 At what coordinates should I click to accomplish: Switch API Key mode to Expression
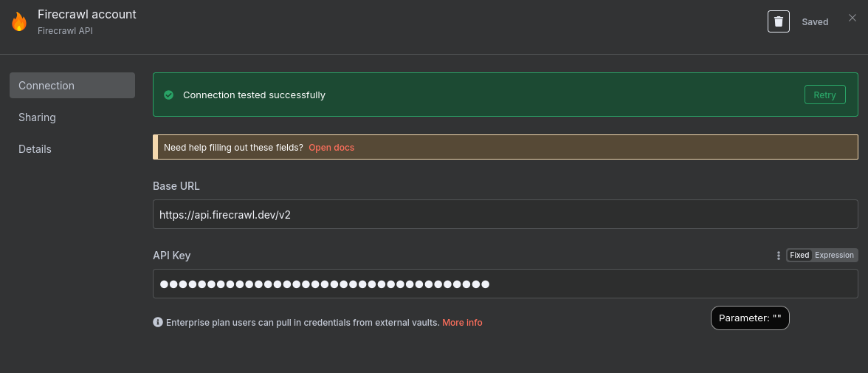pyautogui.click(x=834, y=256)
